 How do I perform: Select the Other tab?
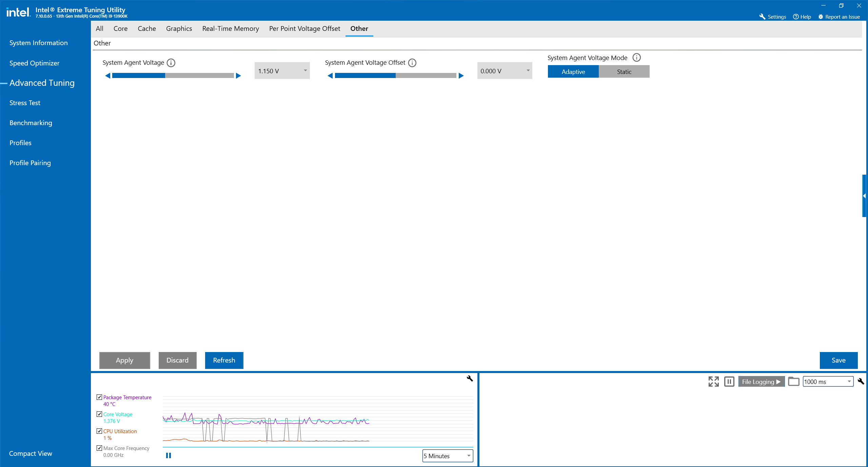[x=359, y=28]
